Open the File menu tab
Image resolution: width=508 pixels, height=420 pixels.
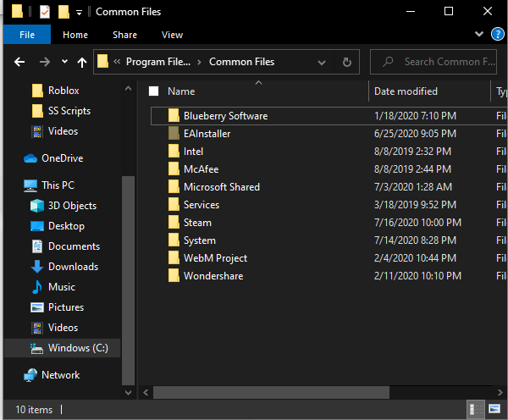[27, 35]
